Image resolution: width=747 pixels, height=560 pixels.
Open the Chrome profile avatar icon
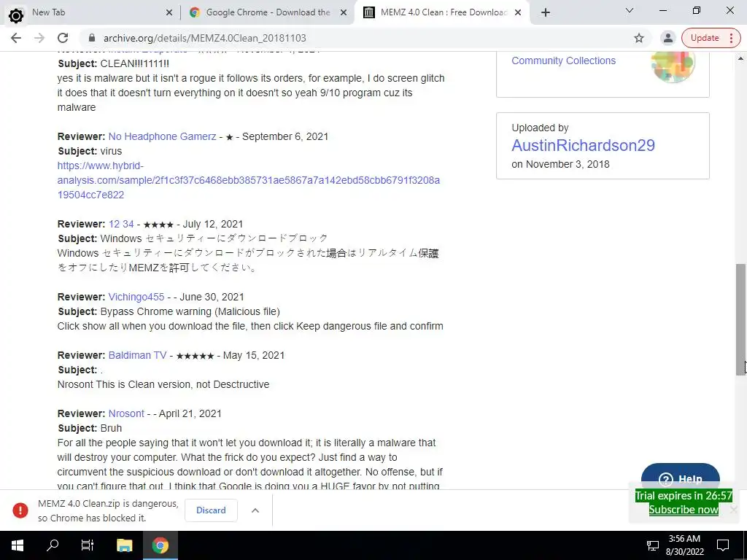click(668, 38)
